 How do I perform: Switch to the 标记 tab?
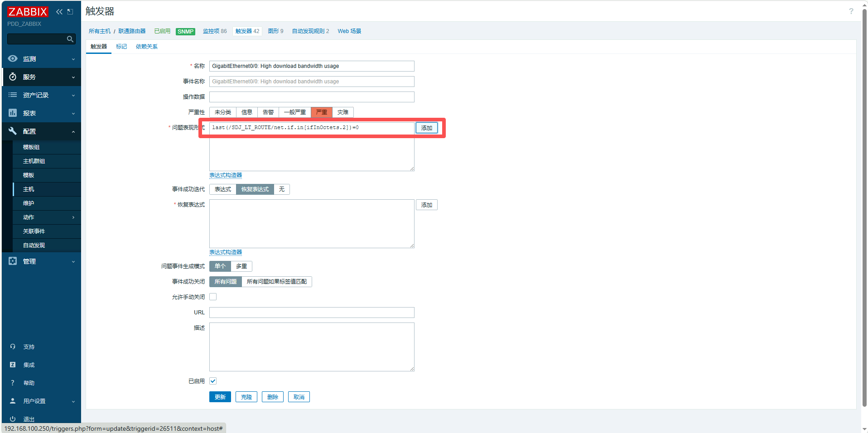point(121,47)
